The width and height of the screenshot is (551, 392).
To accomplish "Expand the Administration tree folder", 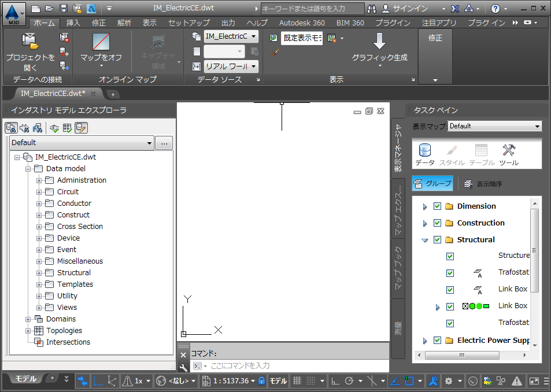I will [x=39, y=180].
